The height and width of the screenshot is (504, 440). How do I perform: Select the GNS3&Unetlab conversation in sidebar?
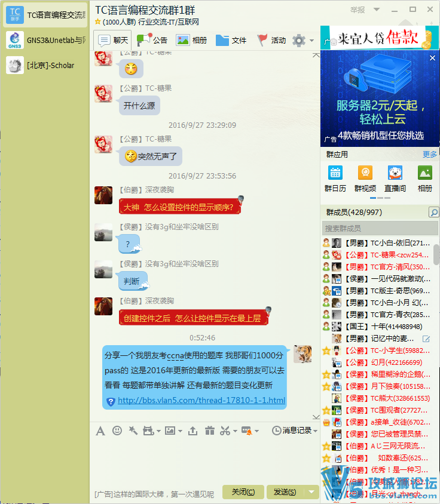pyautogui.click(x=45, y=40)
